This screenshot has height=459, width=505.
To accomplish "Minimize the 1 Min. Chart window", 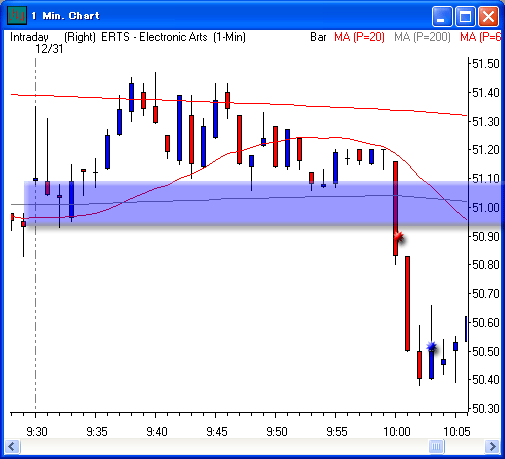I will tap(442, 16).
